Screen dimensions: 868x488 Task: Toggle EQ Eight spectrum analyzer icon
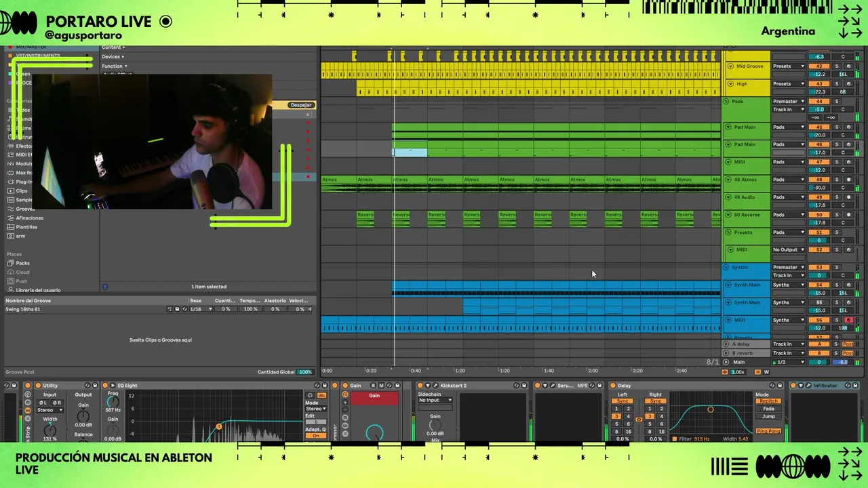[321, 395]
